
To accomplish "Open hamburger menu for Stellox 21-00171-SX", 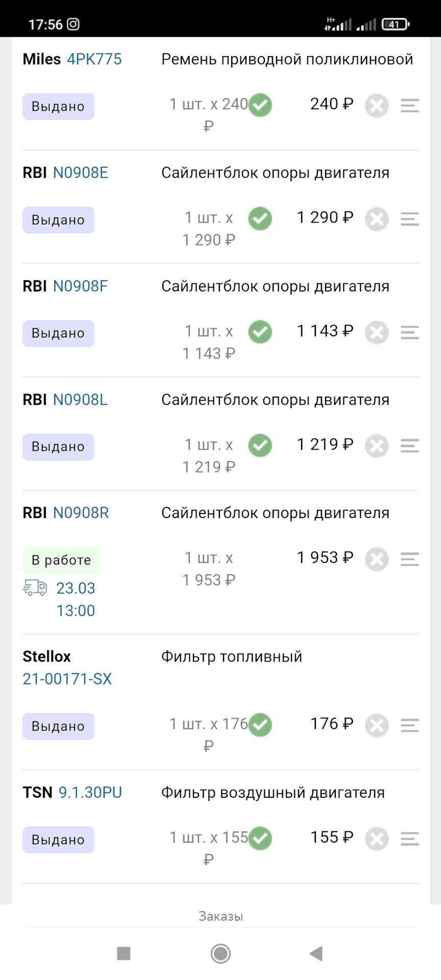I will (409, 725).
